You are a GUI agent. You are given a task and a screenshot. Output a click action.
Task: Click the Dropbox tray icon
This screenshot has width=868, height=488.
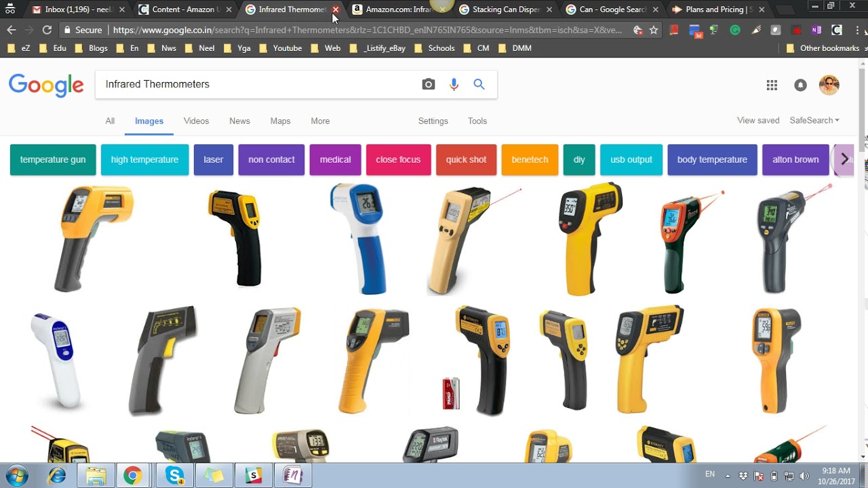coord(743,476)
